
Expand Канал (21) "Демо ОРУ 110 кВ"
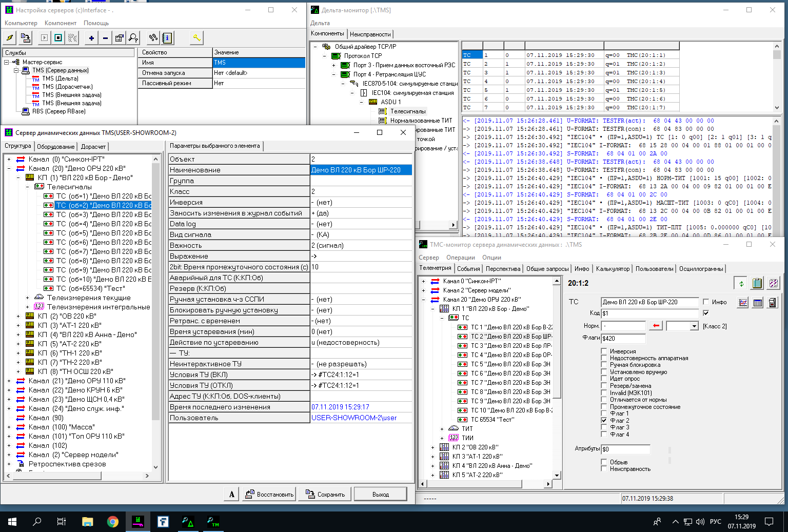coord(9,381)
